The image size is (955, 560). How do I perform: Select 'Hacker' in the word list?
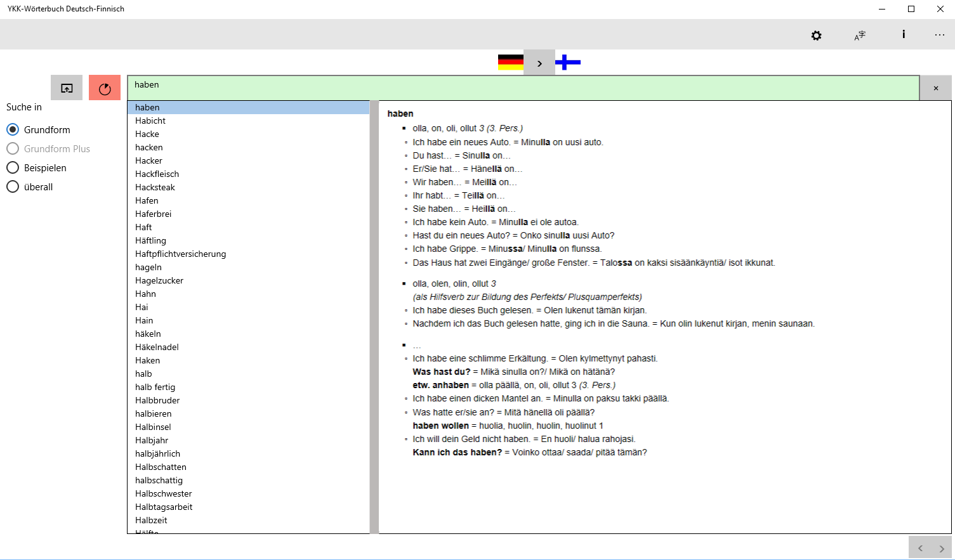248,160
